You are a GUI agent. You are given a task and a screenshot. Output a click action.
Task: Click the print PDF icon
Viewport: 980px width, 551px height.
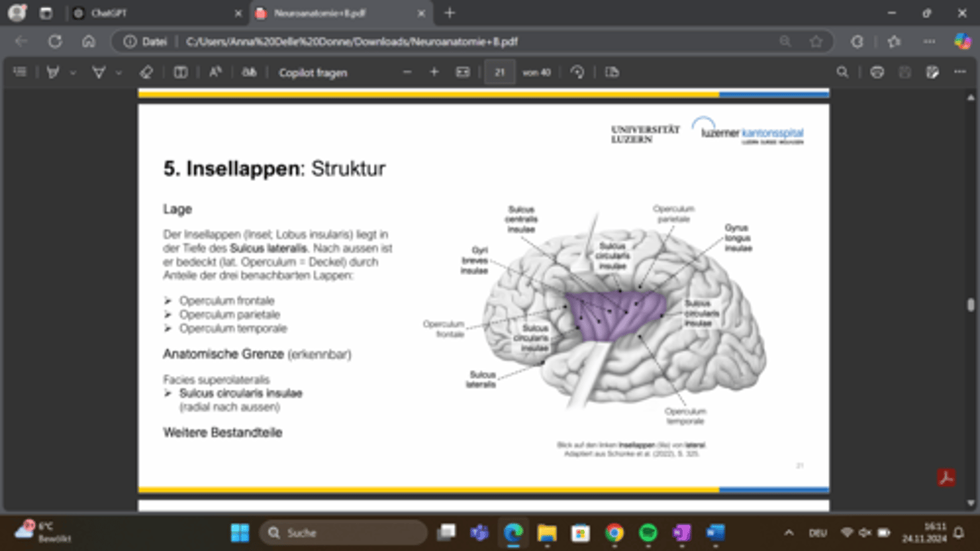pyautogui.click(x=877, y=72)
